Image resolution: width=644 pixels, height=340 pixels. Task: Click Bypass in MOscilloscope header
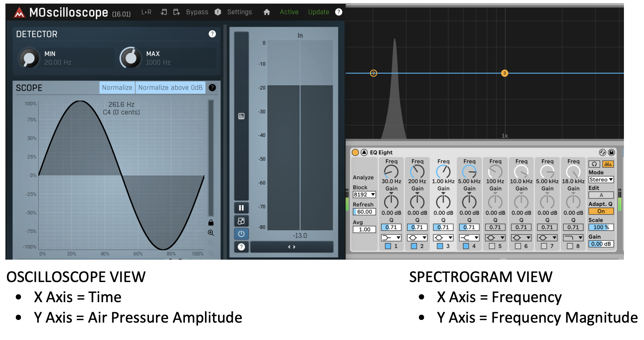coord(197,12)
